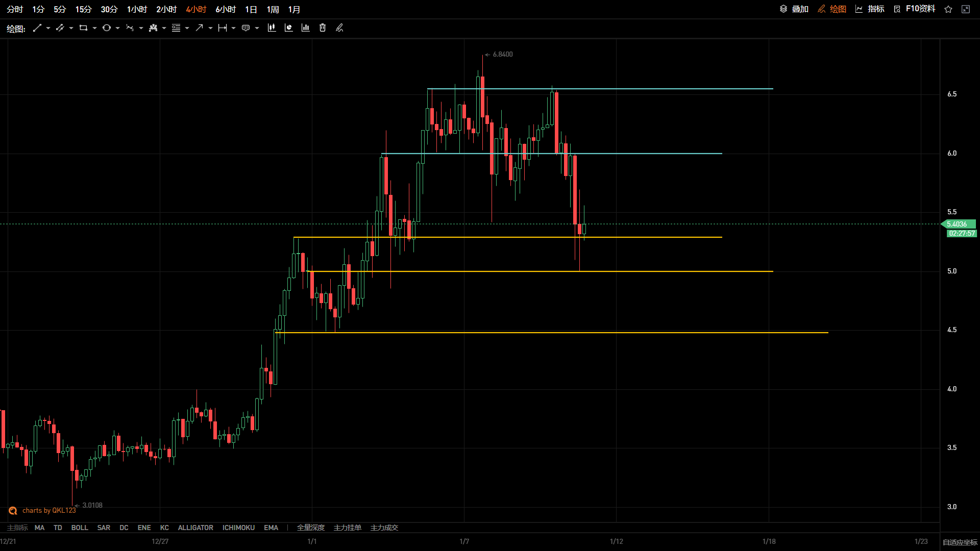Add chart to favorites with star icon
The width and height of the screenshot is (980, 551).
[x=948, y=9]
